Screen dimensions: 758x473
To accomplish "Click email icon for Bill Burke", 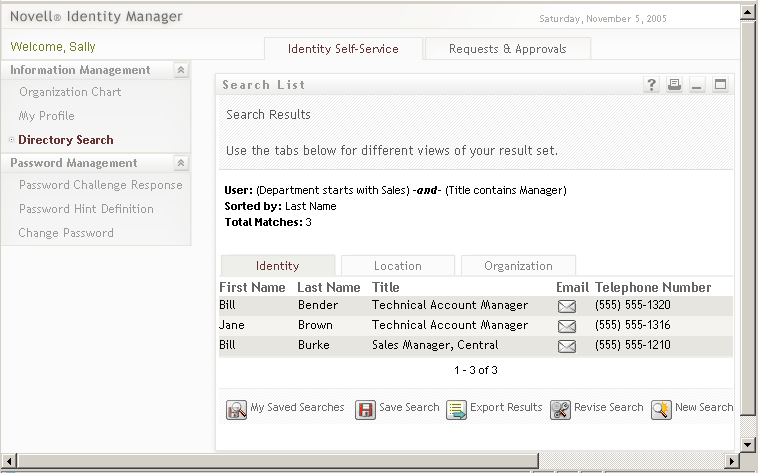I will [567, 346].
